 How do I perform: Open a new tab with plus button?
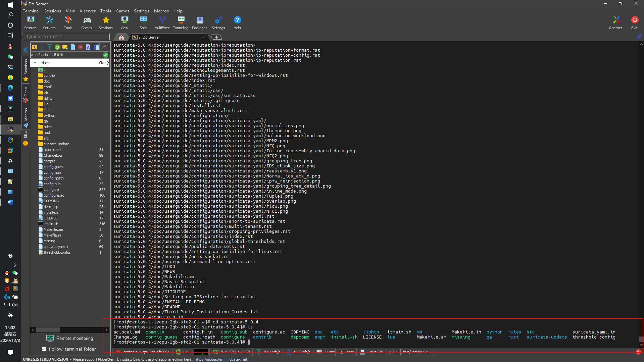pos(216,37)
